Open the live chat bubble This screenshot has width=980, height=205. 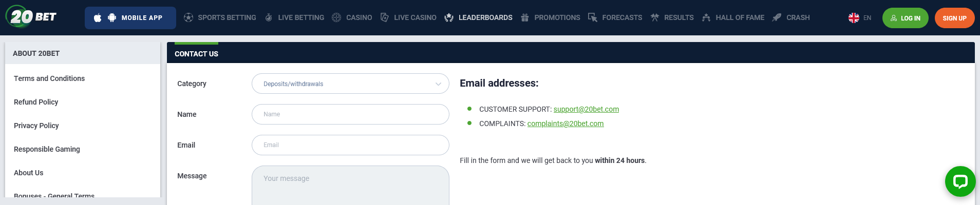[960, 181]
